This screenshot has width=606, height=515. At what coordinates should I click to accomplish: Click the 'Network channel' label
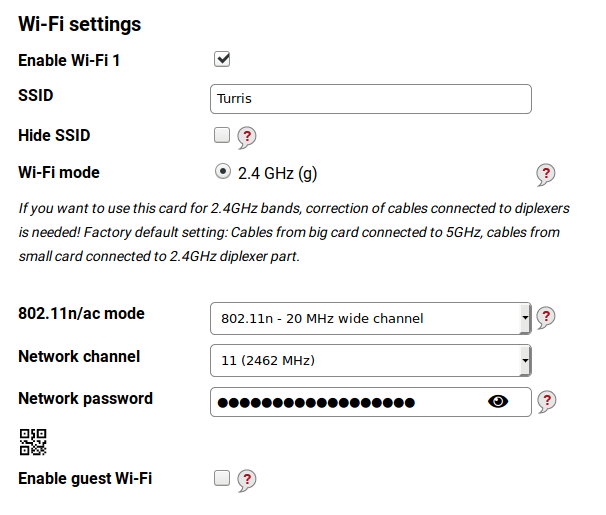(79, 356)
